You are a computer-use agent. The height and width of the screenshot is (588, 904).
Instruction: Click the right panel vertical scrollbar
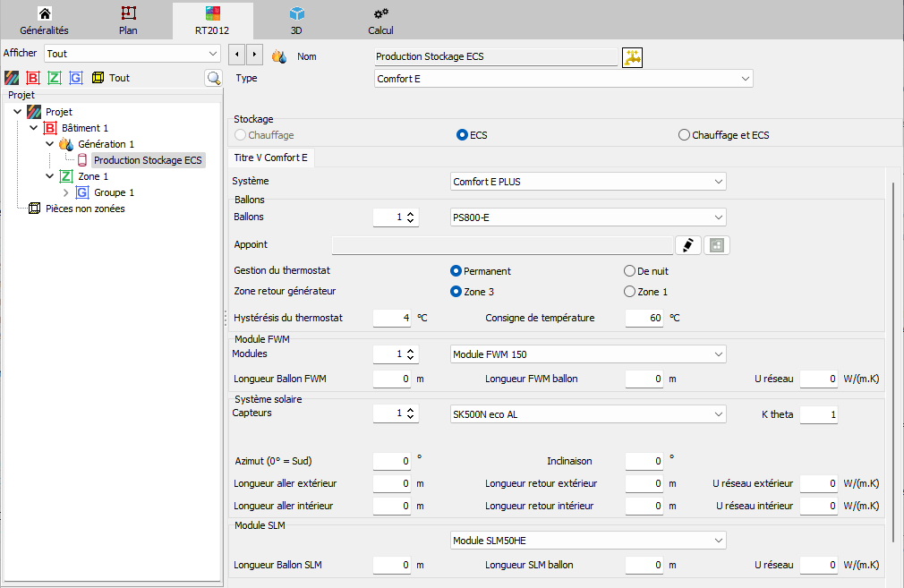coord(893,362)
